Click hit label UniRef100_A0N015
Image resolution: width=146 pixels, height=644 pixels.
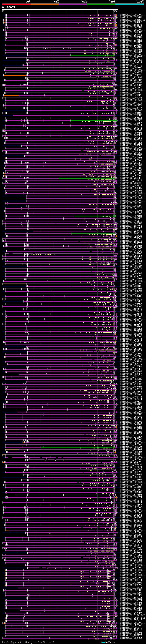(131, 233)
